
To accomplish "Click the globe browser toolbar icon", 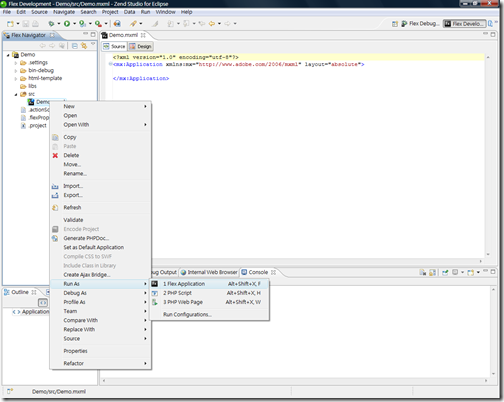I will click(117, 24).
